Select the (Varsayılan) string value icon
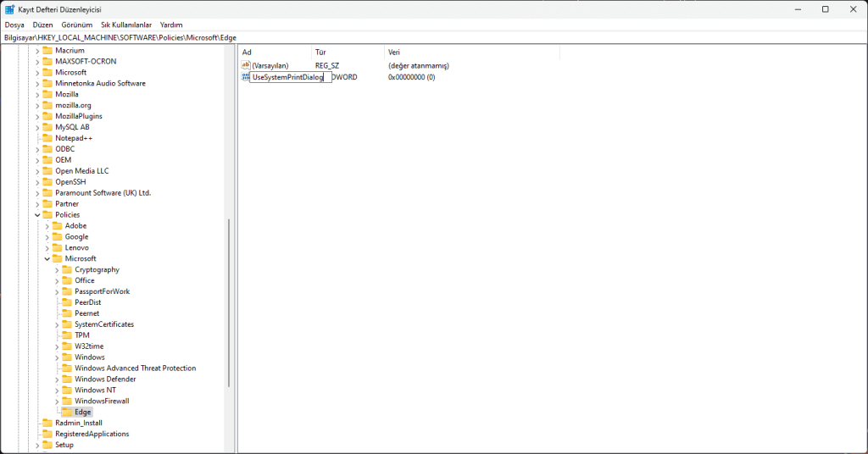The image size is (868, 454). point(246,65)
